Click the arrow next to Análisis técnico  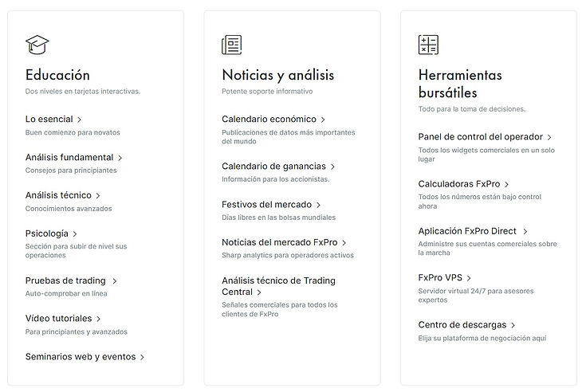[99, 196]
